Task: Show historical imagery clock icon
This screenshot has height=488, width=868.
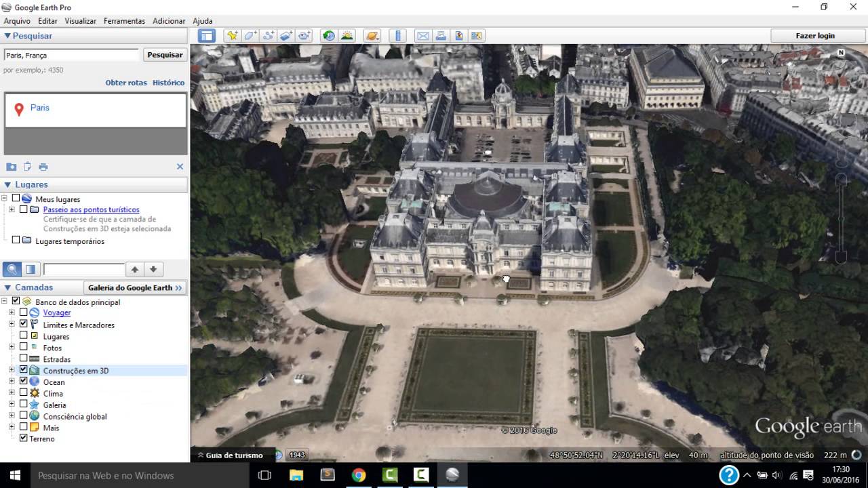Action: coord(329,36)
